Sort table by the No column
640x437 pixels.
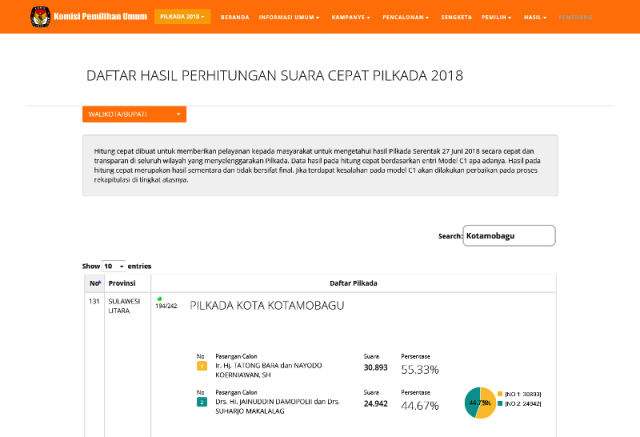[x=94, y=283]
